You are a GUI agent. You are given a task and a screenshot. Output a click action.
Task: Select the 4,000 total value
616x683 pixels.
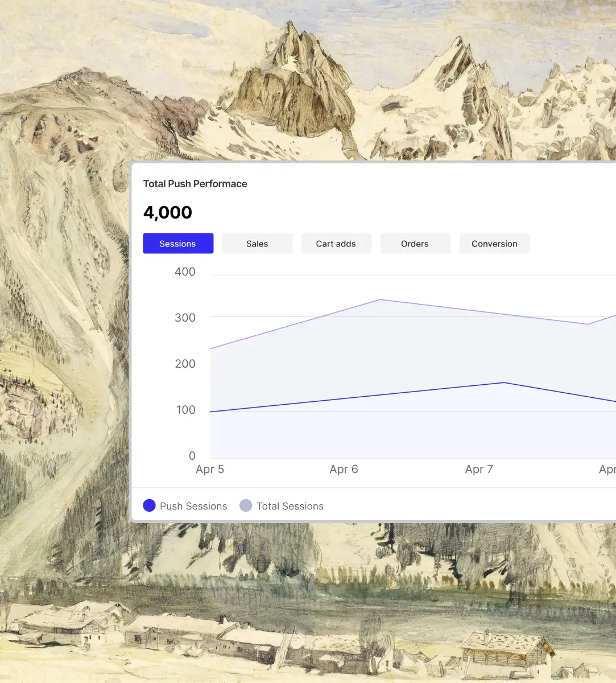tap(168, 212)
